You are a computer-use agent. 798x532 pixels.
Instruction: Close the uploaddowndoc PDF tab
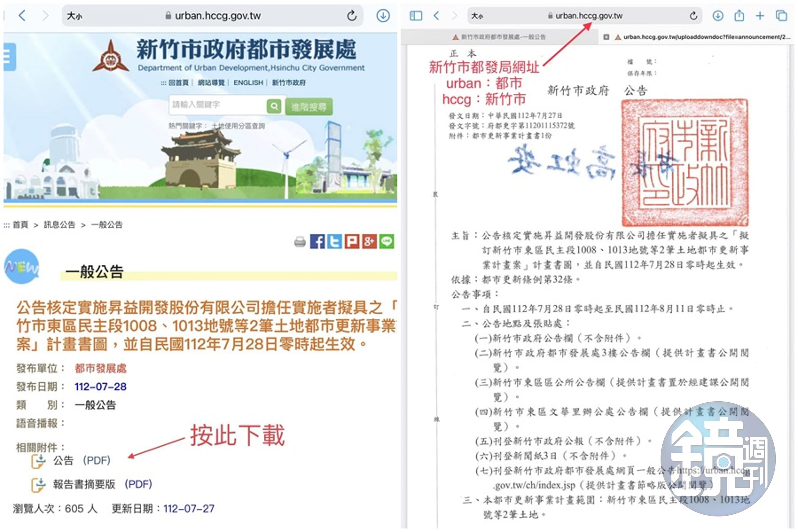click(x=606, y=37)
